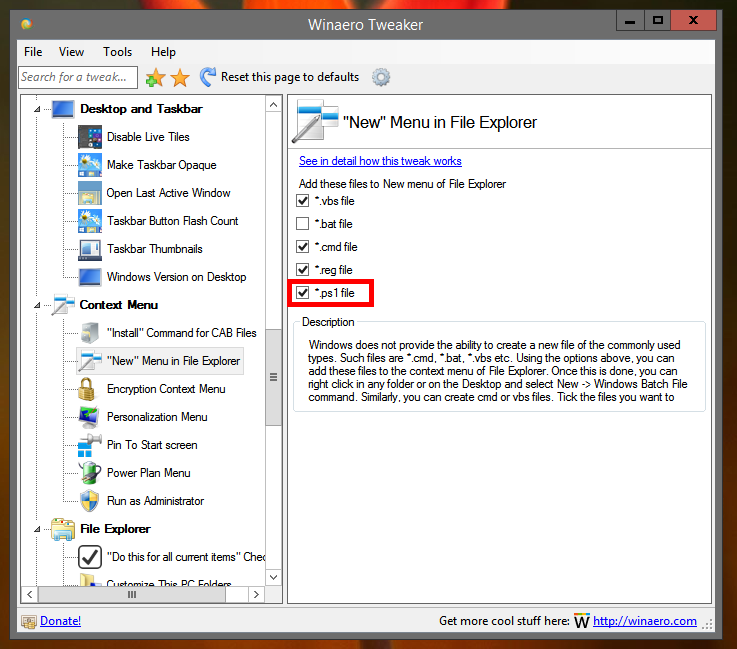Select 'Taskbar Button Flash Count' tree item
This screenshot has height=649, width=737.
(x=172, y=221)
